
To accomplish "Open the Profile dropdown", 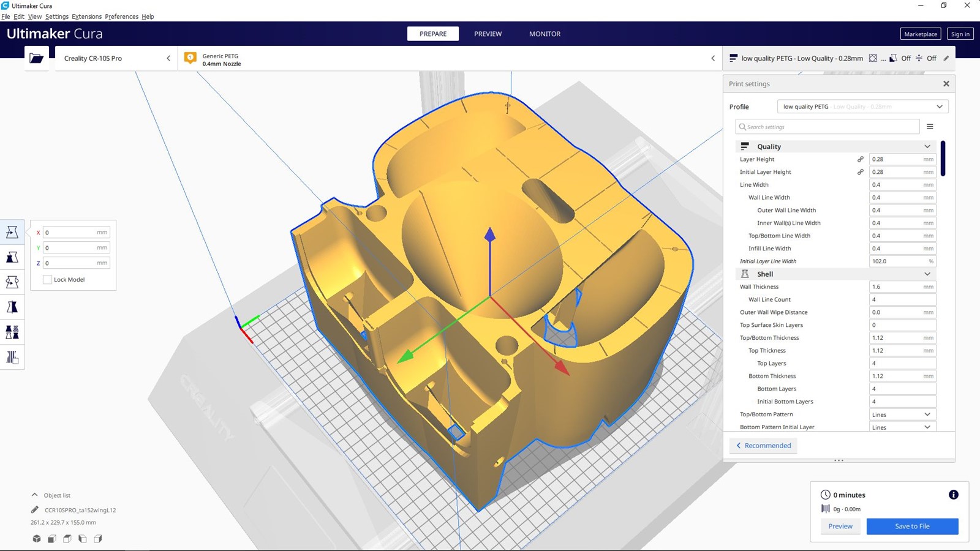I will coord(863,107).
